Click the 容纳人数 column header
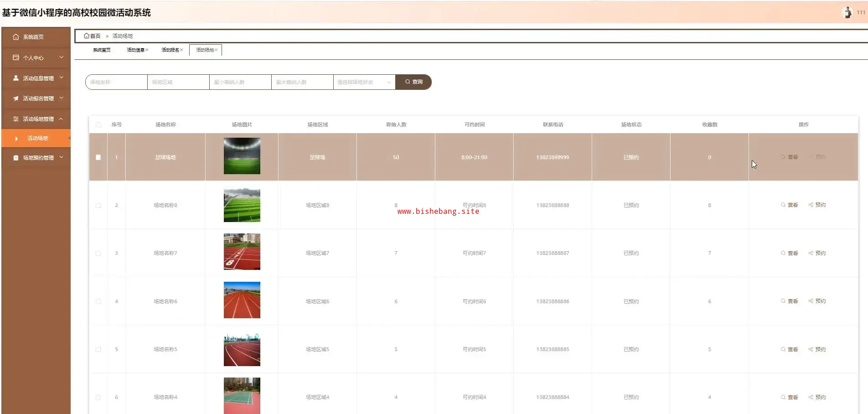The width and height of the screenshot is (868, 414). (396, 124)
